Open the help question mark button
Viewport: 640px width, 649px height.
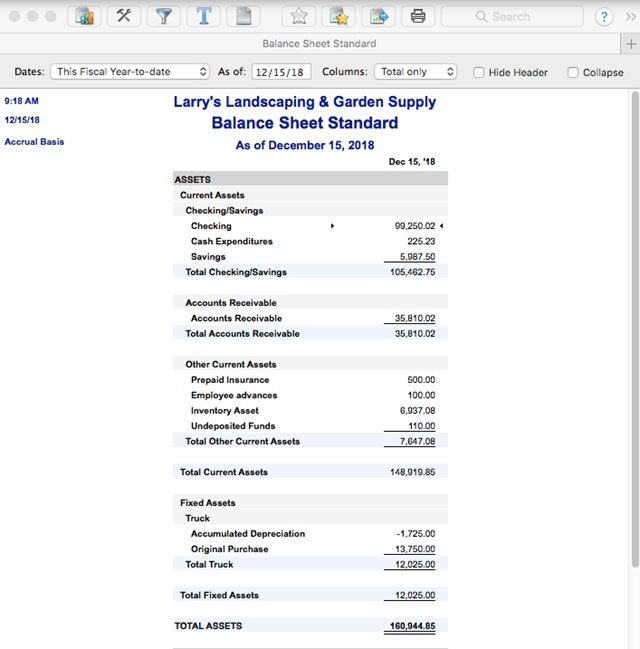[604, 17]
